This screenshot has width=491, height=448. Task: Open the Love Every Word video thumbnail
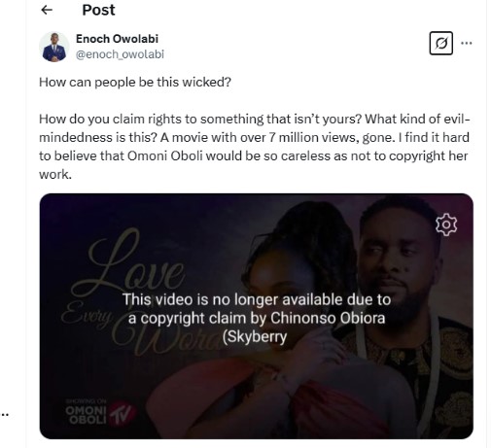257,316
